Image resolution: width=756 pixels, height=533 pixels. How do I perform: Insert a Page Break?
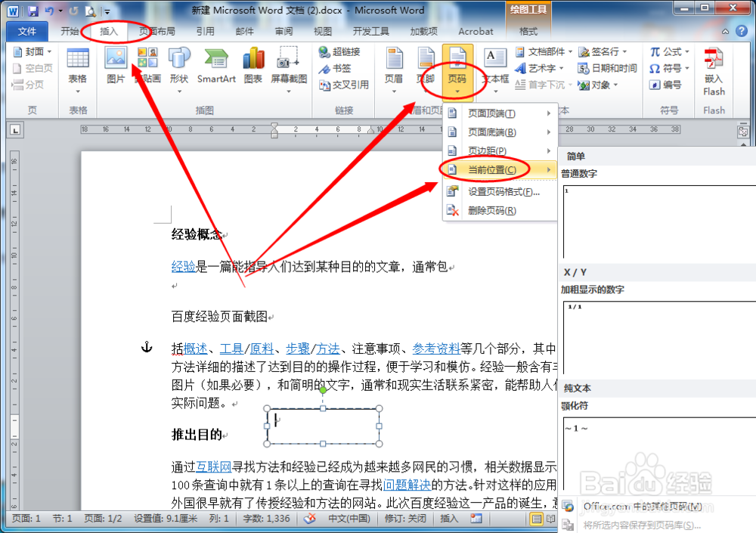28,85
